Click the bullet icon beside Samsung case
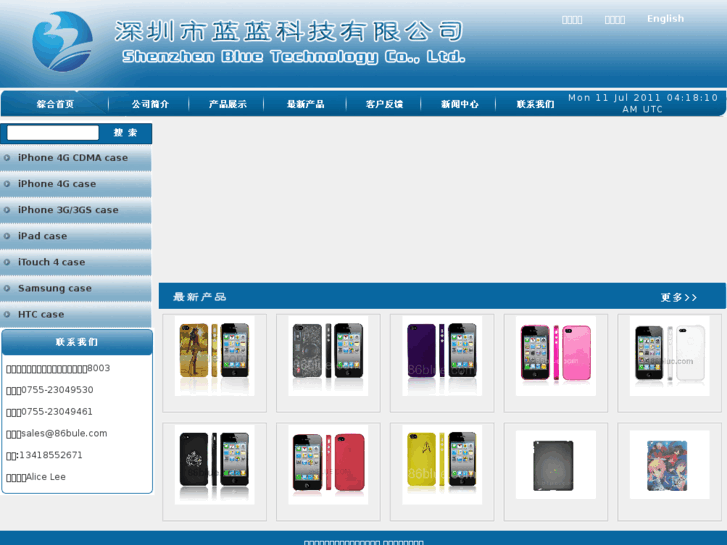This screenshot has height=545, width=727. tap(7, 289)
